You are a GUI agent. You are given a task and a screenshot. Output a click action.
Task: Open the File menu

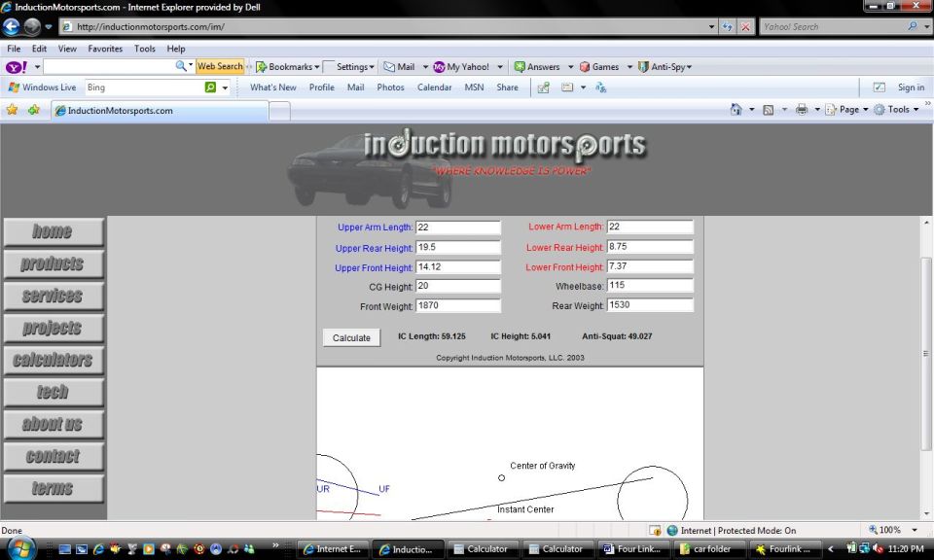pyautogui.click(x=14, y=49)
